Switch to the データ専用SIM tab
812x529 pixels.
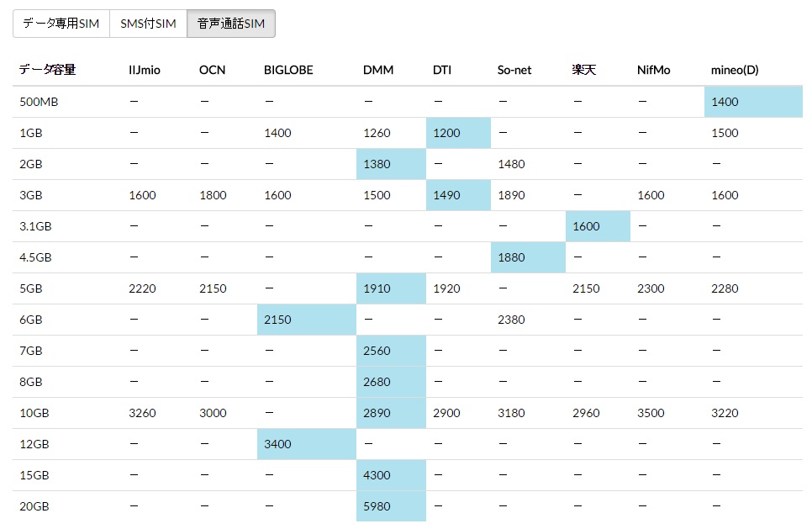(61, 24)
